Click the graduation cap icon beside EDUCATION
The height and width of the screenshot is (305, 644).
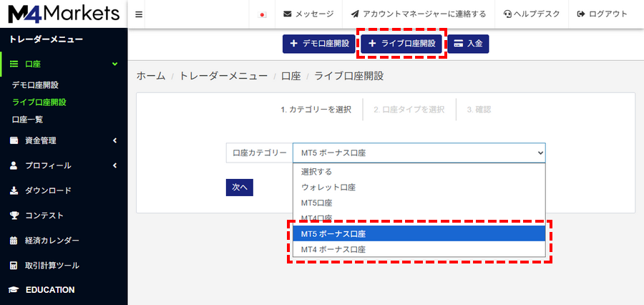14,290
